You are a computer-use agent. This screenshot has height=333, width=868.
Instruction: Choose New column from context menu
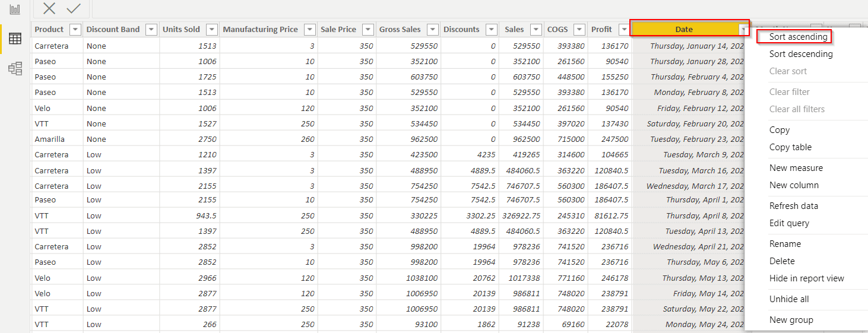(794, 185)
